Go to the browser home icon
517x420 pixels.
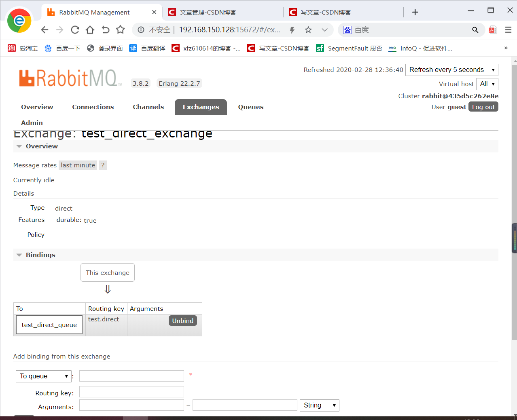click(x=90, y=30)
